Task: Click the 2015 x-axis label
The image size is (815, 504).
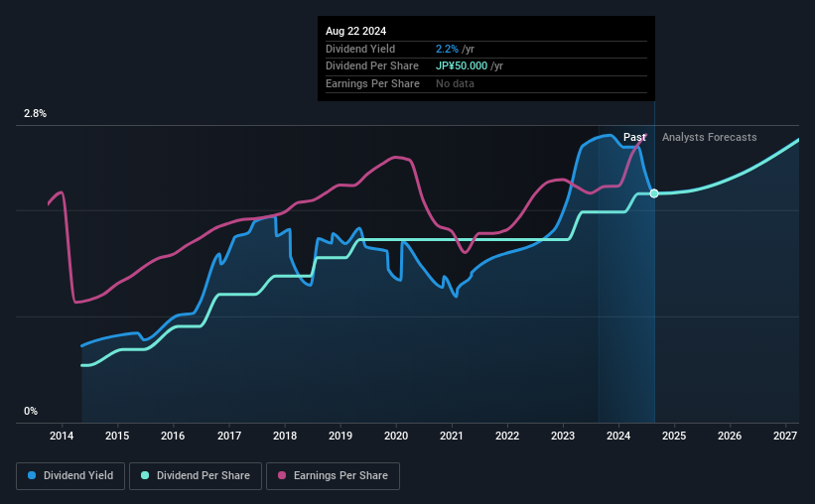Action: tap(117, 436)
